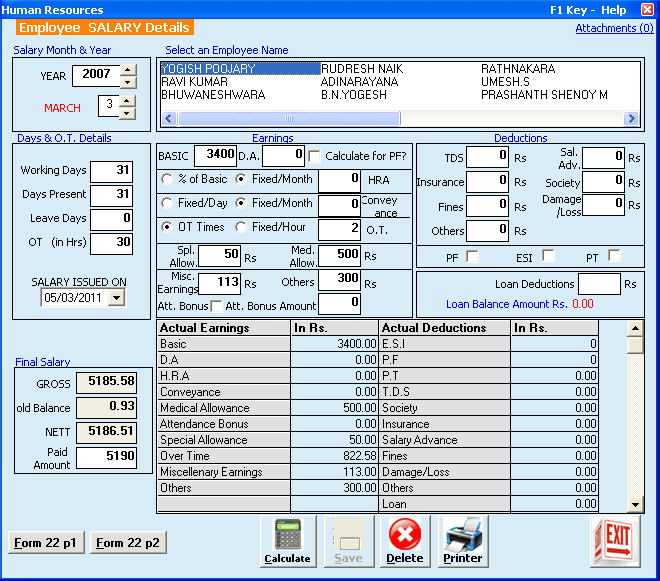This screenshot has width=660, height=581.
Task: Click the OT (in Hrs) input field
Action: [112, 244]
